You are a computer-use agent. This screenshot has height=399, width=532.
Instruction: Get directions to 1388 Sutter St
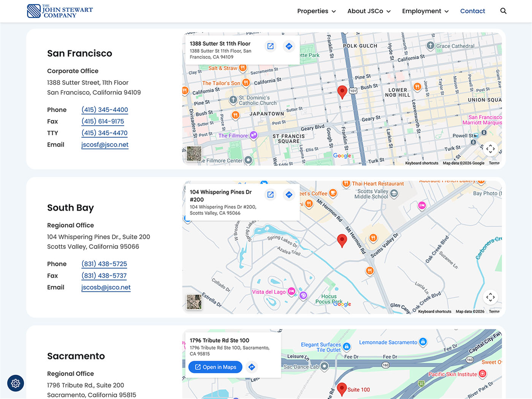click(x=289, y=46)
